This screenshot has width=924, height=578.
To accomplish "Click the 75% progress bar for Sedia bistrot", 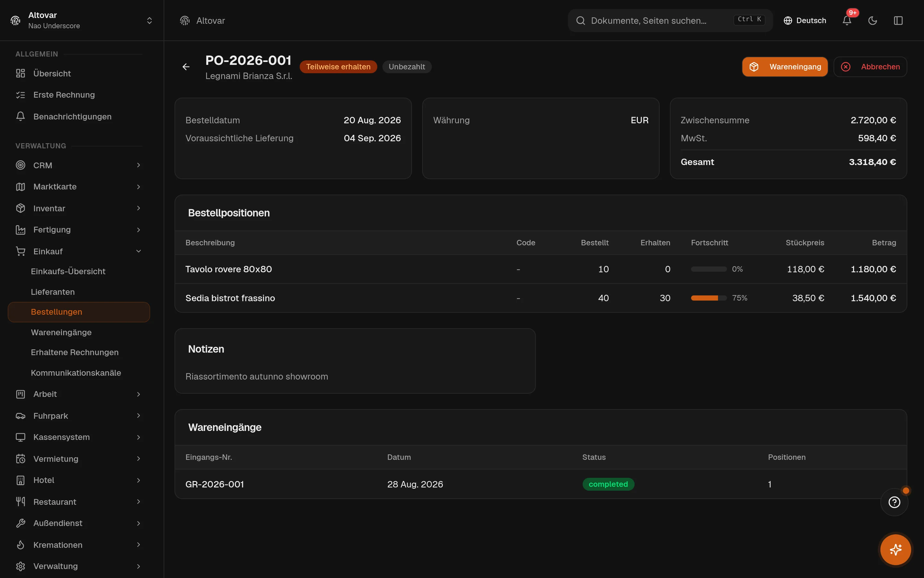I will (x=709, y=298).
